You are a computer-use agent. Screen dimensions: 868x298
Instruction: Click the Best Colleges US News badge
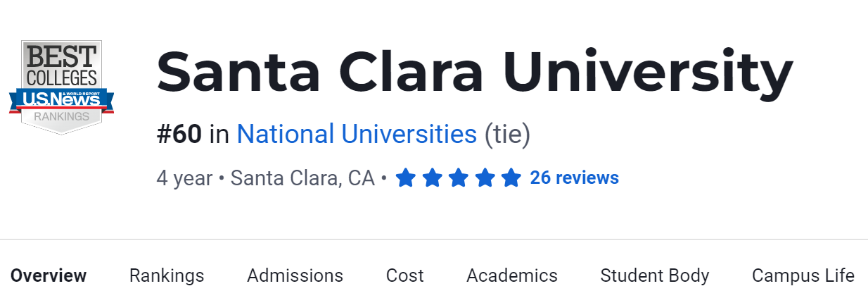click(61, 86)
